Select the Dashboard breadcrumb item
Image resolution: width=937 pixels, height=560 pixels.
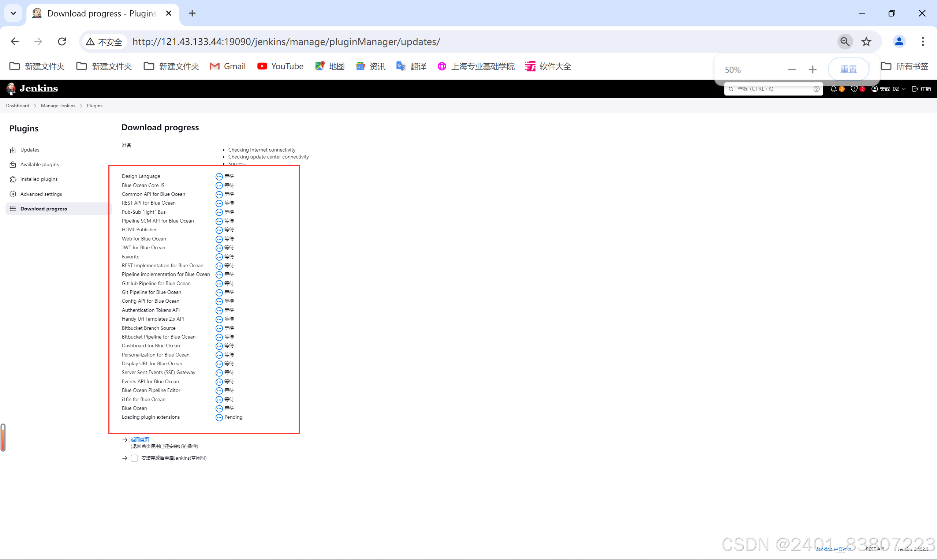point(17,106)
